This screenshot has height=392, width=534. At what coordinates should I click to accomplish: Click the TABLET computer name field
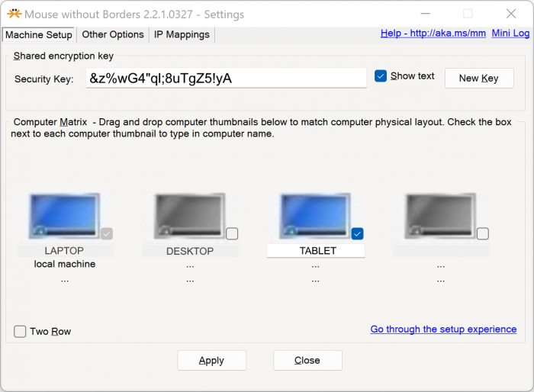click(x=316, y=251)
